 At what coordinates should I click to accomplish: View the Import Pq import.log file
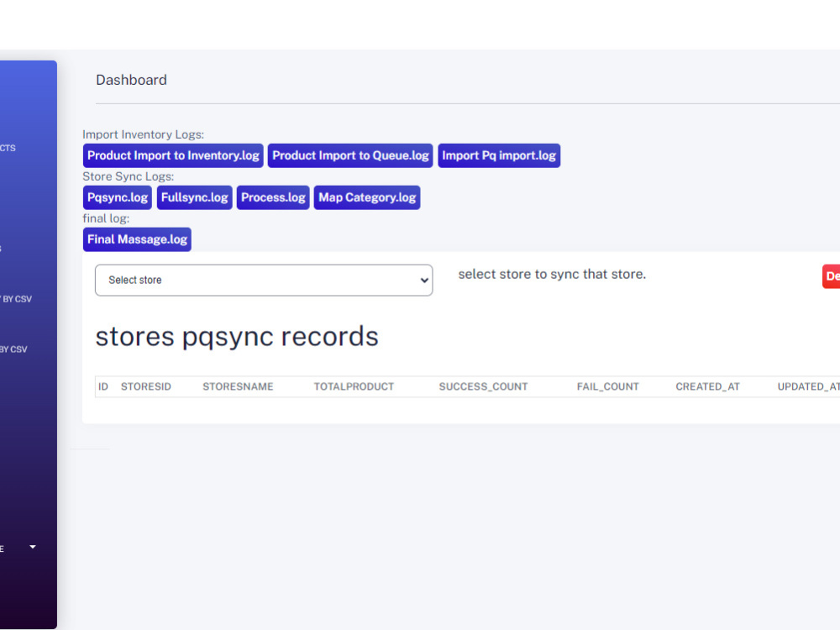coord(499,155)
